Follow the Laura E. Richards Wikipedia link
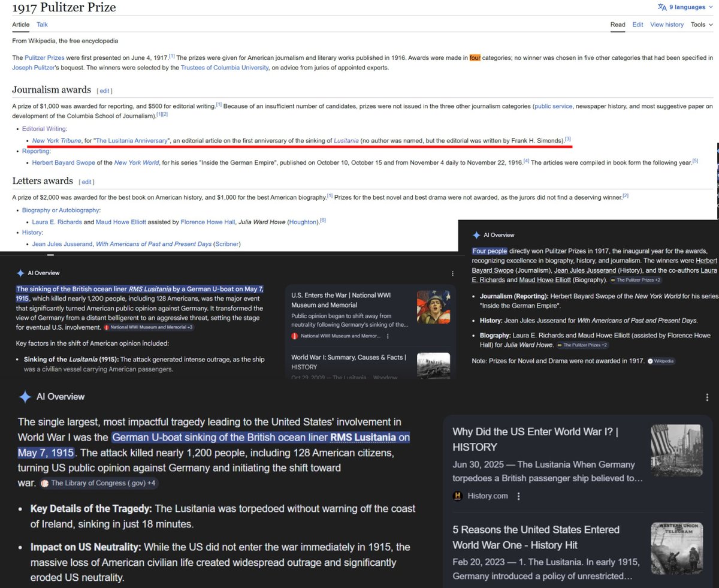719x588 pixels. 57,222
